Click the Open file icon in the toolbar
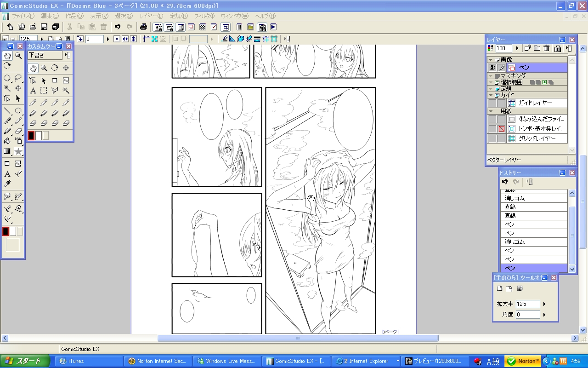 coord(33,27)
